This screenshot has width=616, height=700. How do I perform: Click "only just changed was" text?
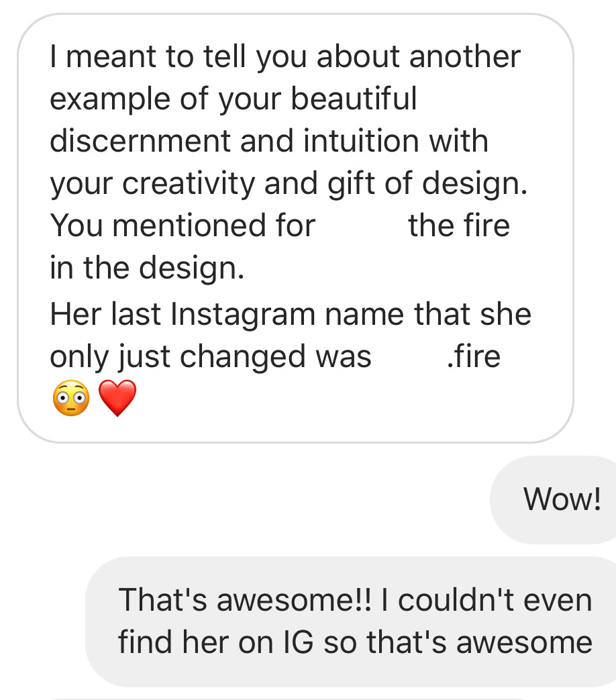[210, 356]
